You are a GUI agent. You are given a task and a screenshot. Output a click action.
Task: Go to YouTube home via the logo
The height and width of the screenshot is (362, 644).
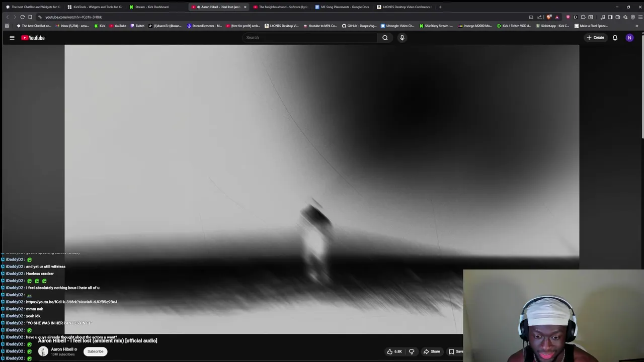33,38
